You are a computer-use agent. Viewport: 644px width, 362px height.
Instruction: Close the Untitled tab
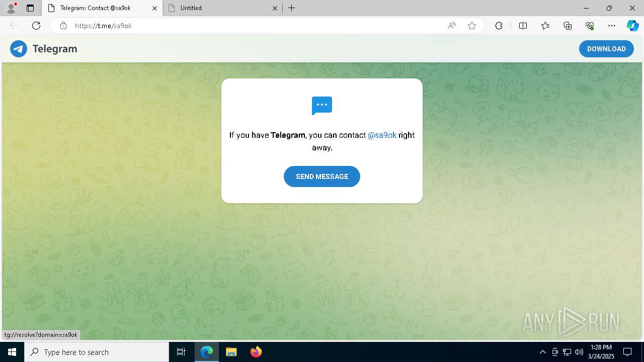coord(275,8)
